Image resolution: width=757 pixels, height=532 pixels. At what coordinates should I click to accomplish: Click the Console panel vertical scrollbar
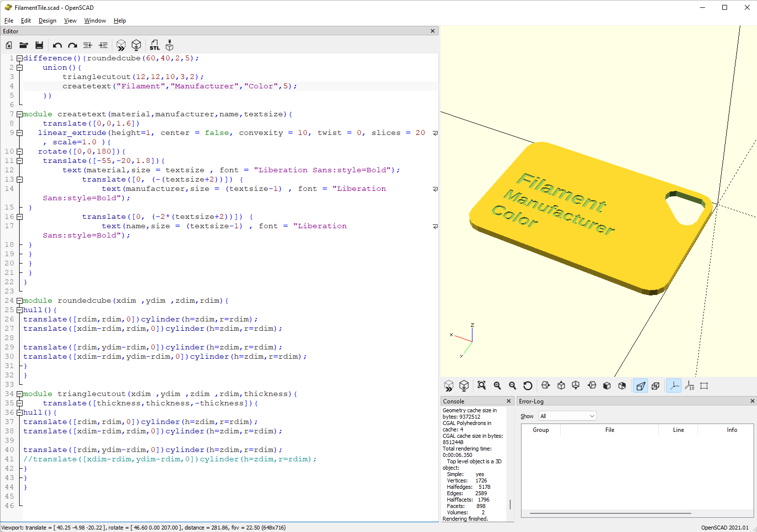coord(510,504)
